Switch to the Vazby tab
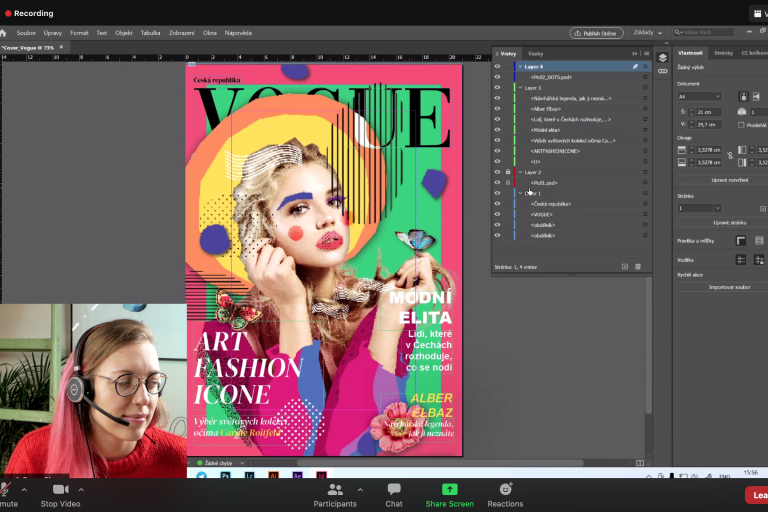Screen dimensions: 768x512 point(535,53)
